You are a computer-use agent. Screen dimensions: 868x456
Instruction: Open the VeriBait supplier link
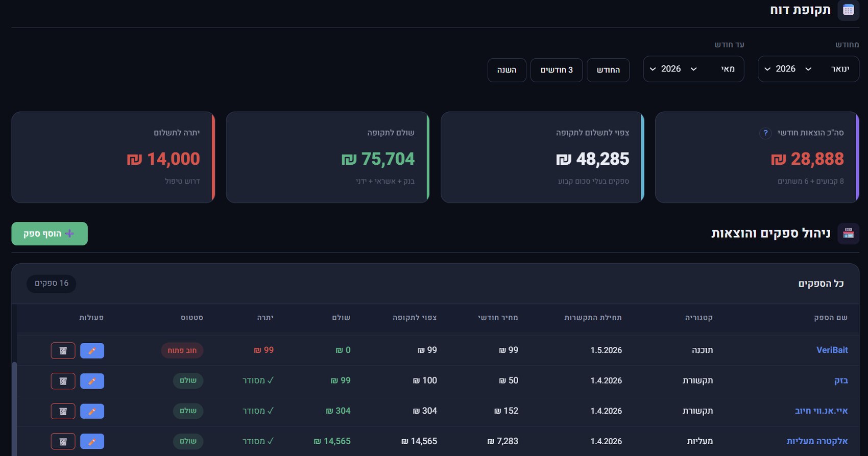pos(832,350)
